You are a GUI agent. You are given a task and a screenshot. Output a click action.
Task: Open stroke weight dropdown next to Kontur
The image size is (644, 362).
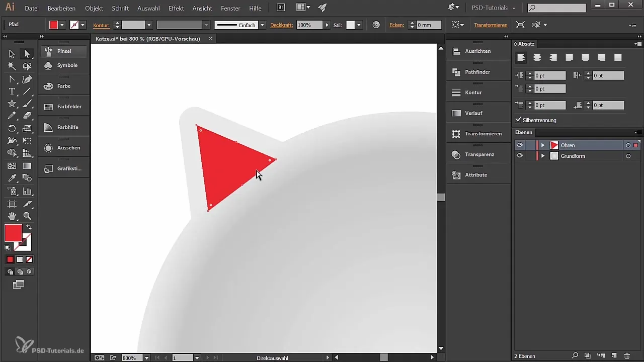pyautogui.click(x=149, y=25)
